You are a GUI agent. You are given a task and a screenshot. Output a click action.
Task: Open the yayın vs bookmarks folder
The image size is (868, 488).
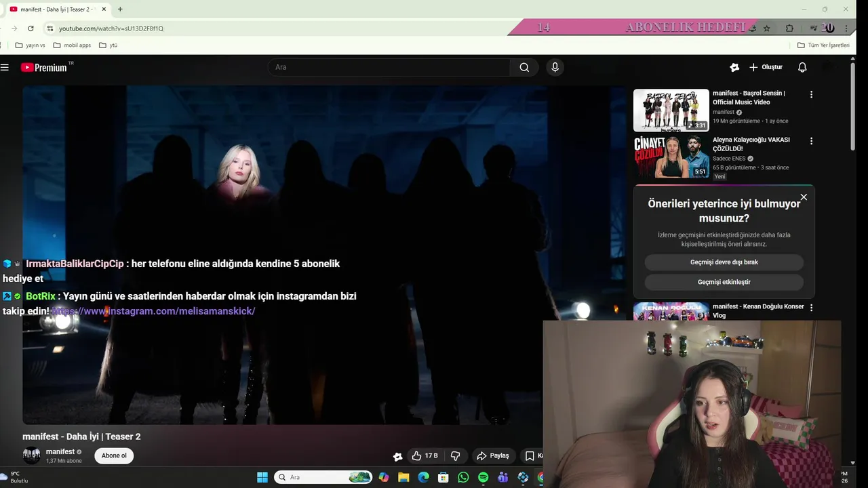tap(30, 45)
